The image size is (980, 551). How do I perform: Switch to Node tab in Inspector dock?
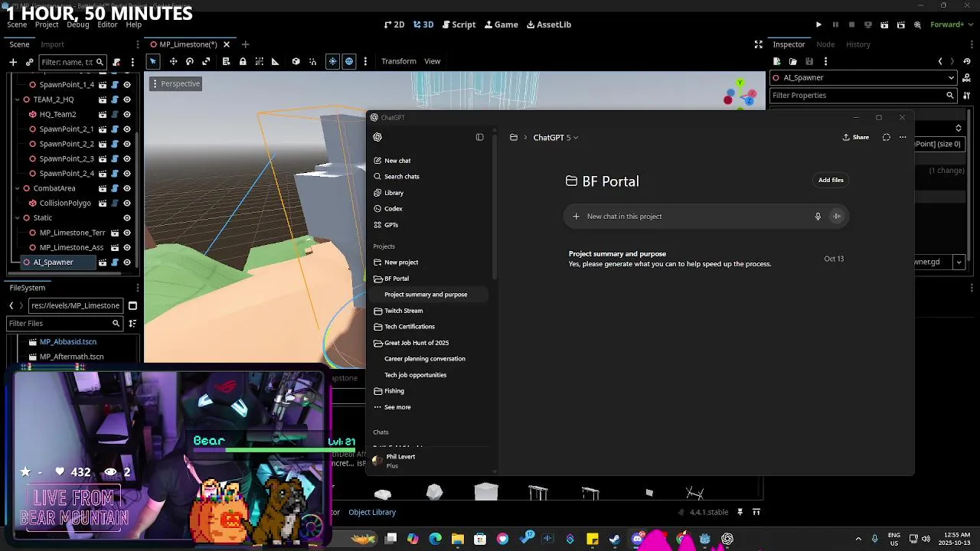tap(825, 44)
